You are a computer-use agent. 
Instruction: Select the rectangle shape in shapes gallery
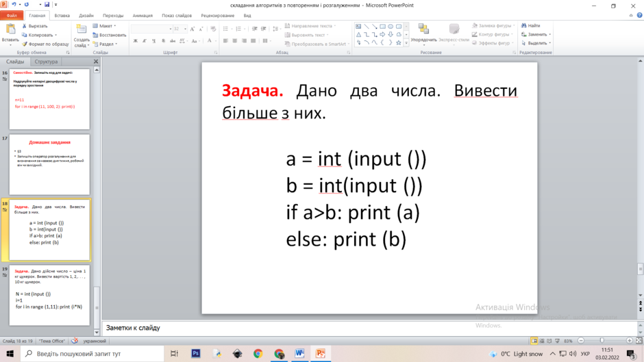[x=382, y=26]
